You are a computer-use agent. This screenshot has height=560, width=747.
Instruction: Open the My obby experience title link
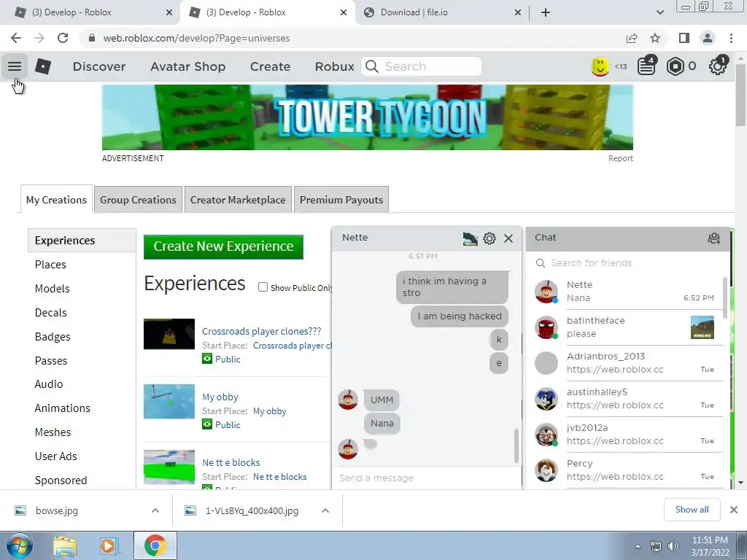click(220, 397)
